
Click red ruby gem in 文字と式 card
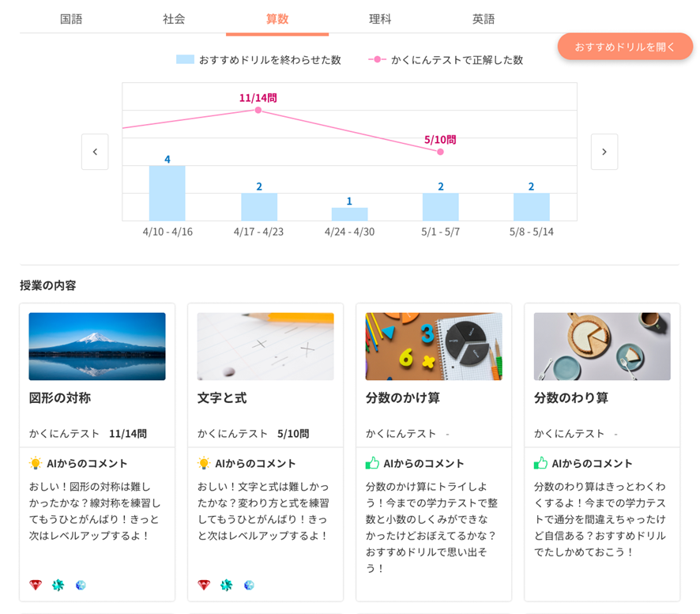pyautogui.click(x=204, y=585)
